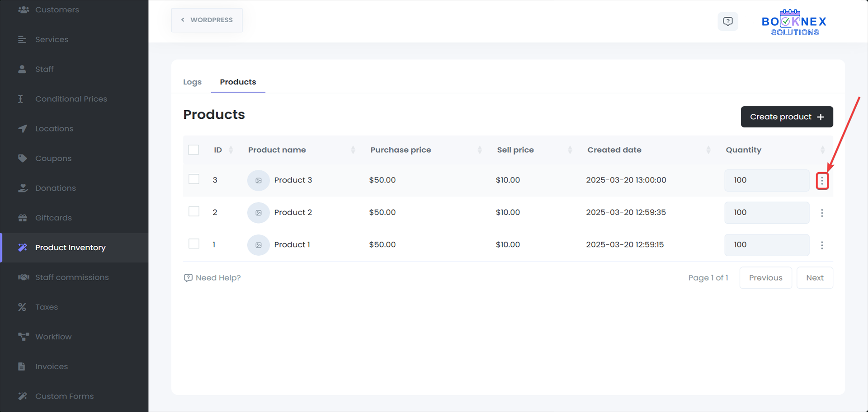The height and width of the screenshot is (412, 868).
Task: Sort table by ID column arrows
Action: click(231, 150)
